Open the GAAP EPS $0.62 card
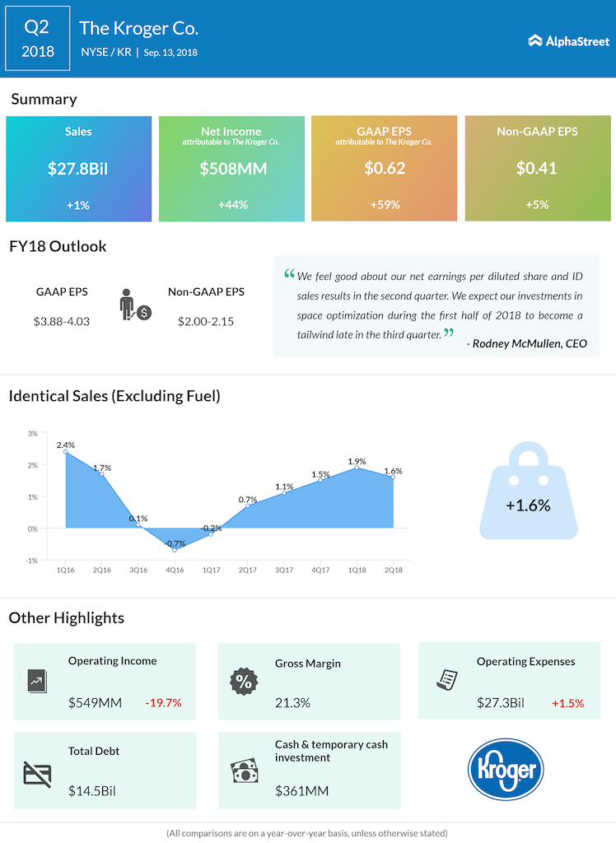Screen dimensions: 616x843 pos(384,169)
